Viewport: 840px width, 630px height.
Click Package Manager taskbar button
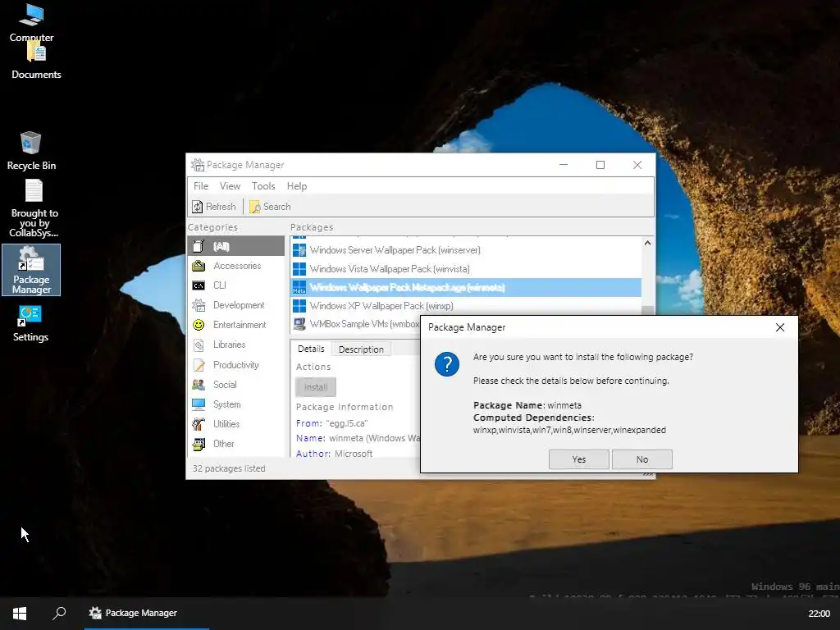click(x=146, y=613)
